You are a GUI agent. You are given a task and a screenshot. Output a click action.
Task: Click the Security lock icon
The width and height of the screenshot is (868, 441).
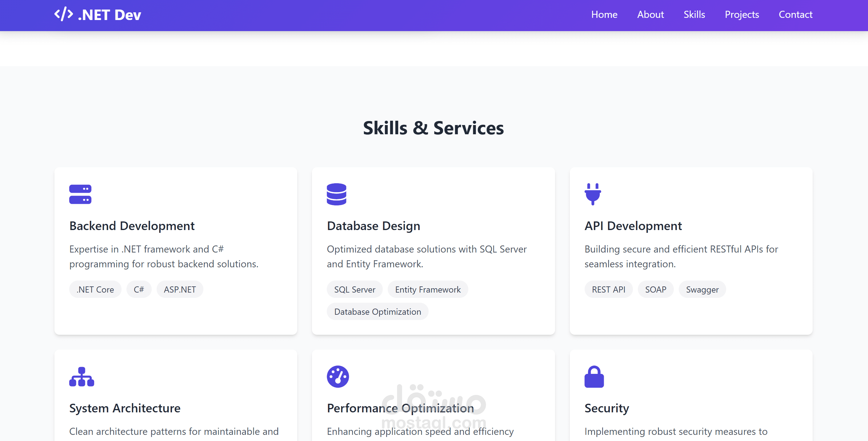pyautogui.click(x=594, y=377)
